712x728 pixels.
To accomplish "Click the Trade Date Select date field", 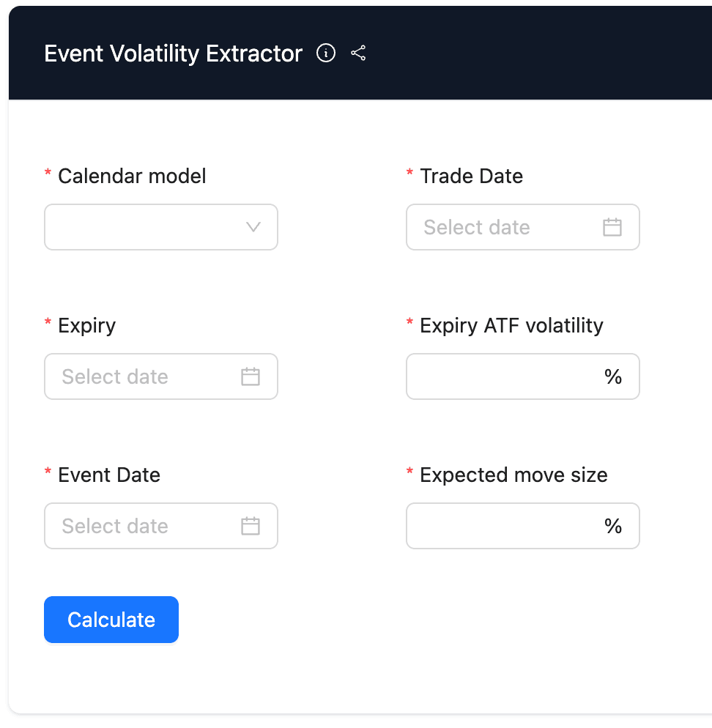I will pyautogui.click(x=505, y=227).
